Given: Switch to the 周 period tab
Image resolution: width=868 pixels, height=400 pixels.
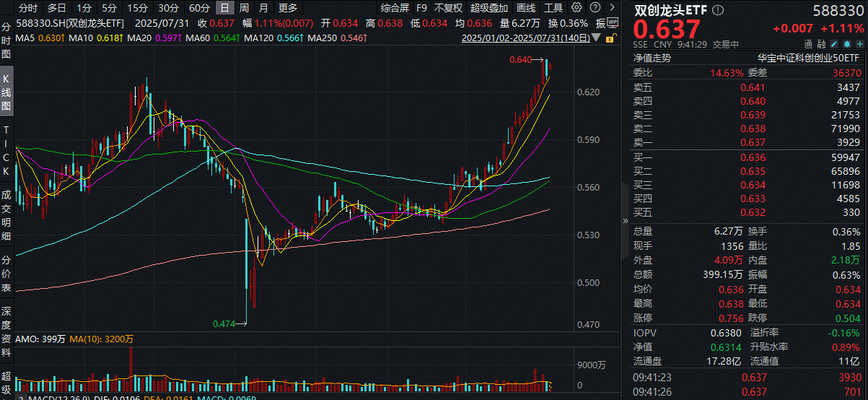Looking at the screenshot, I should (245, 8).
